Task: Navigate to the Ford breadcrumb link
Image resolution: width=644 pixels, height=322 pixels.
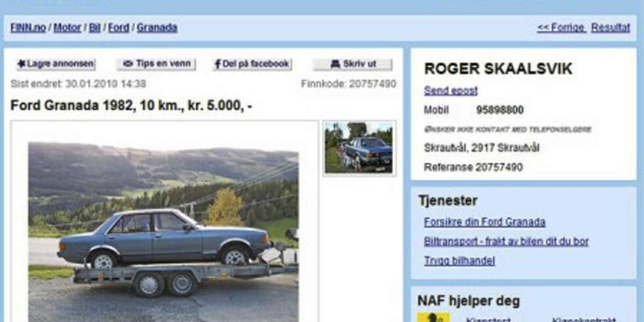Action: [x=119, y=28]
